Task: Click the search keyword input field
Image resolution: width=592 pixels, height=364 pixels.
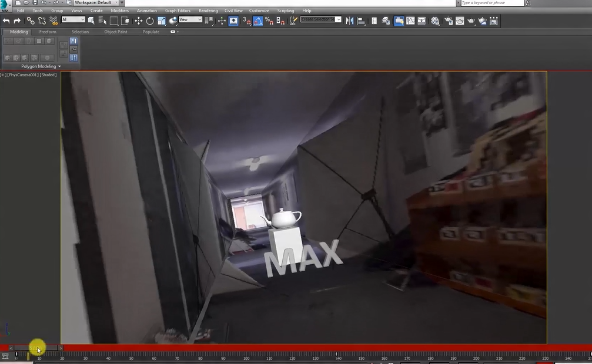Action: 492,2
